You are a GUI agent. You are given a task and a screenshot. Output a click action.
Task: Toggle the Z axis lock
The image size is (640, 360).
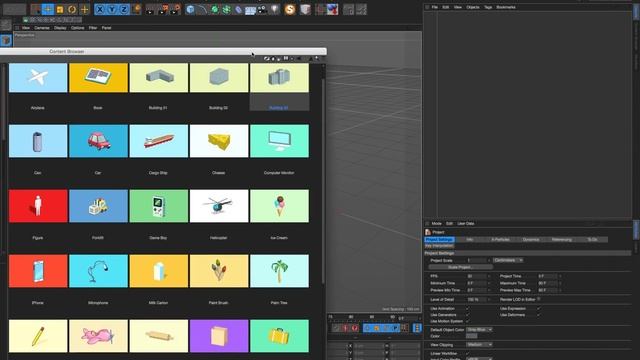click(124, 9)
